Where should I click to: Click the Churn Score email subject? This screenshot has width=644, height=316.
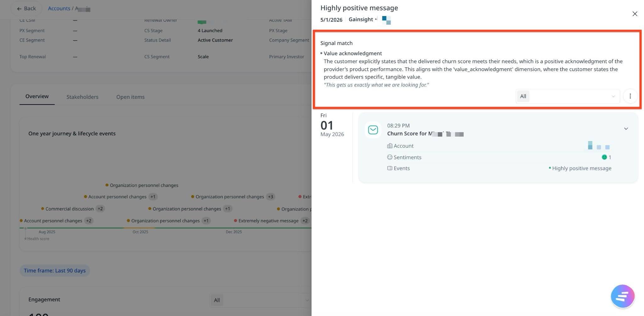[x=425, y=133]
